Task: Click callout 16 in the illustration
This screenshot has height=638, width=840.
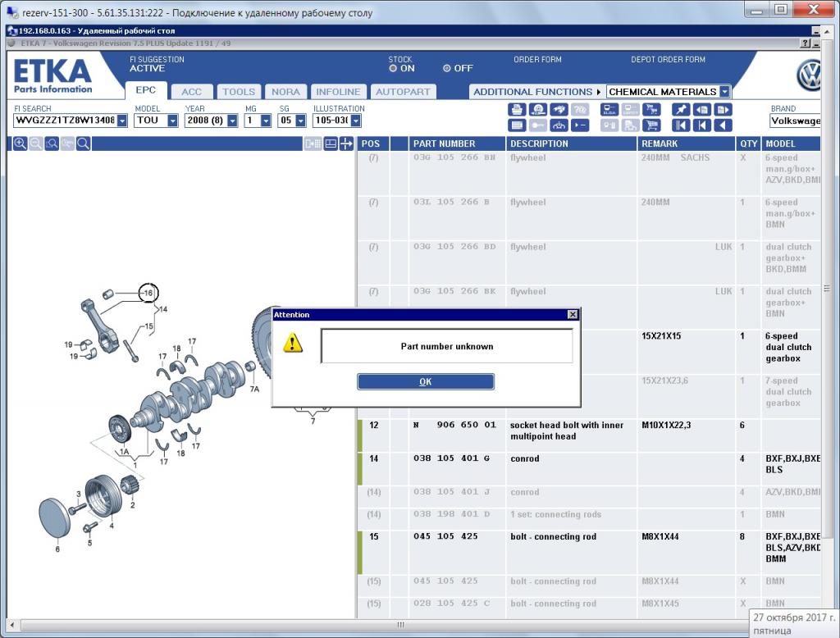Action: pyautogui.click(x=148, y=293)
